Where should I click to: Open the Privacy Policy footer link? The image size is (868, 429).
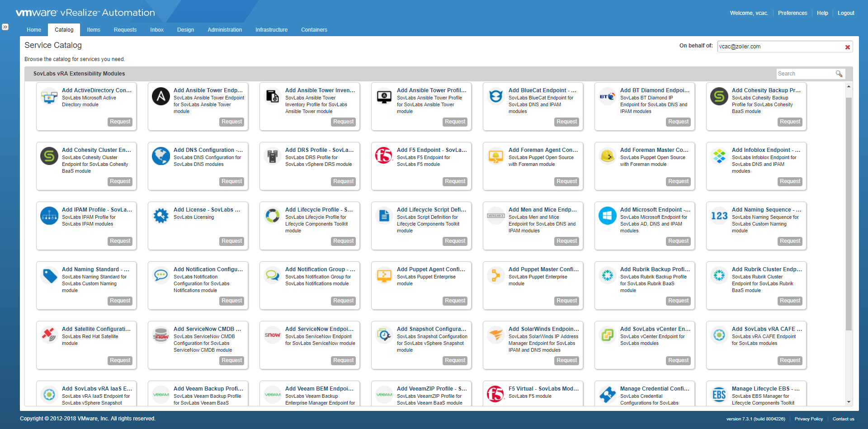[808, 419]
